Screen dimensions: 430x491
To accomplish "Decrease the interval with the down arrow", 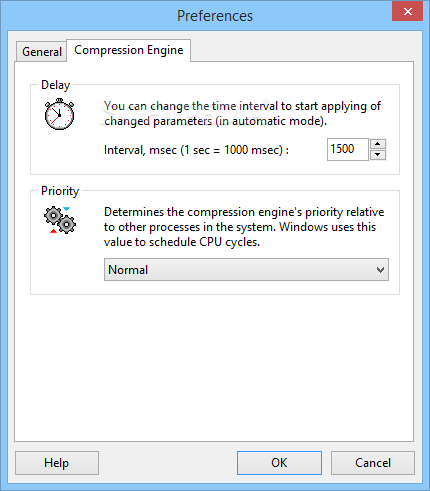I will pyautogui.click(x=378, y=155).
